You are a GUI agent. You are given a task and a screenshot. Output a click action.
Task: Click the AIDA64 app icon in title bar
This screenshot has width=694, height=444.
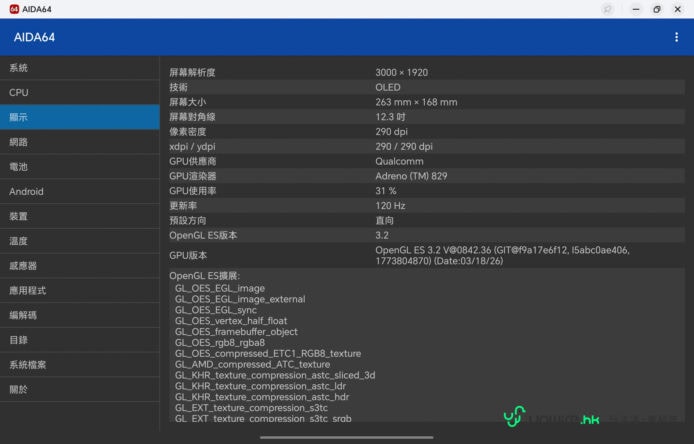(14, 9)
